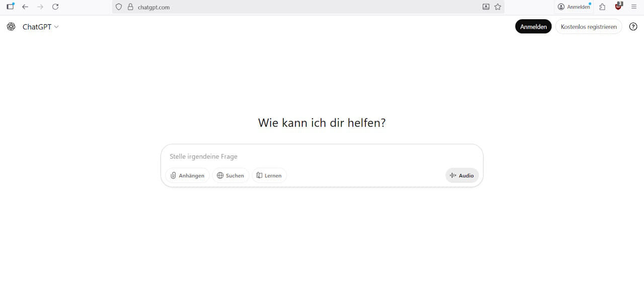644x302 pixels.
Task: Select the Lernen book icon
Action: point(259,175)
